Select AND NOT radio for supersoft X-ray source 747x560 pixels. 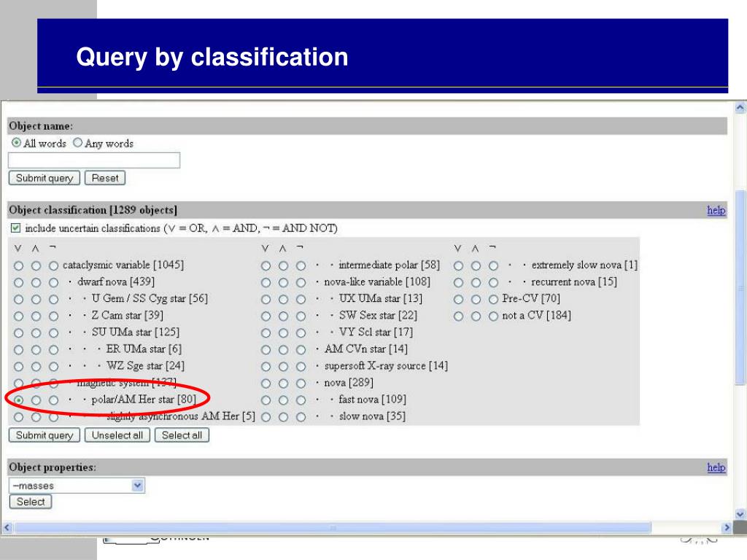click(301, 367)
